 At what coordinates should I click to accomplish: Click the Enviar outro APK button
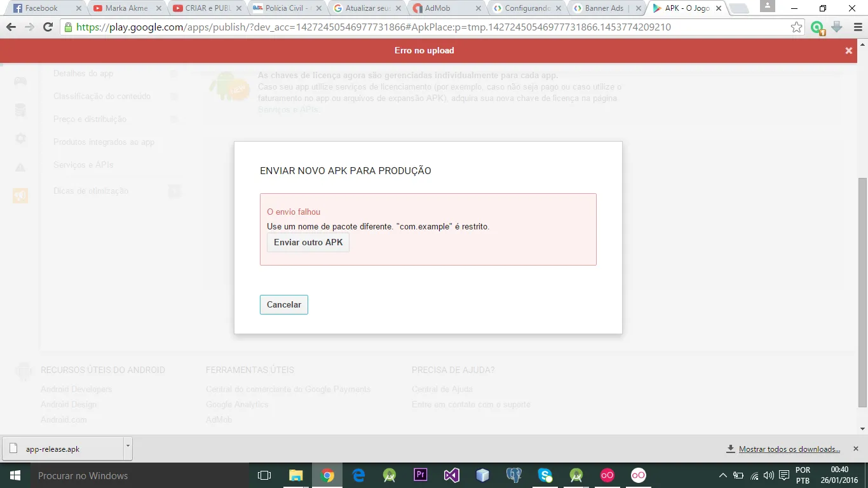click(308, 243)
